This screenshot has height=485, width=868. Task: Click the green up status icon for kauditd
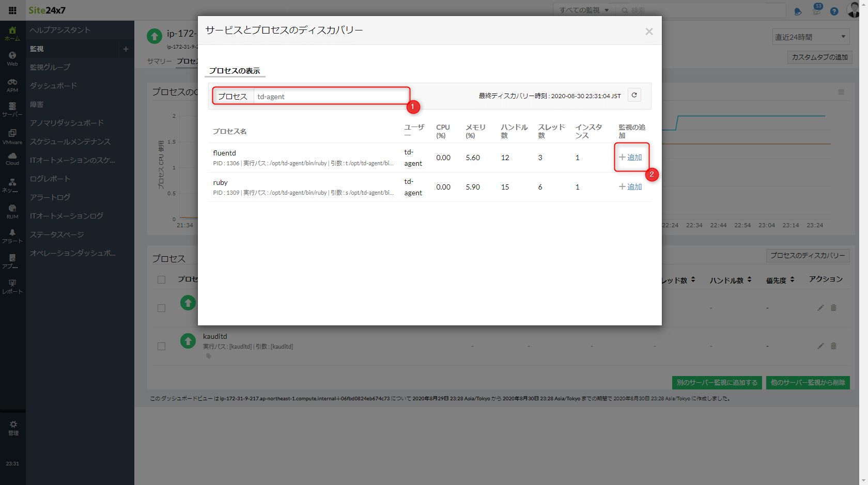pyautogui.click(x=188, y=341)
